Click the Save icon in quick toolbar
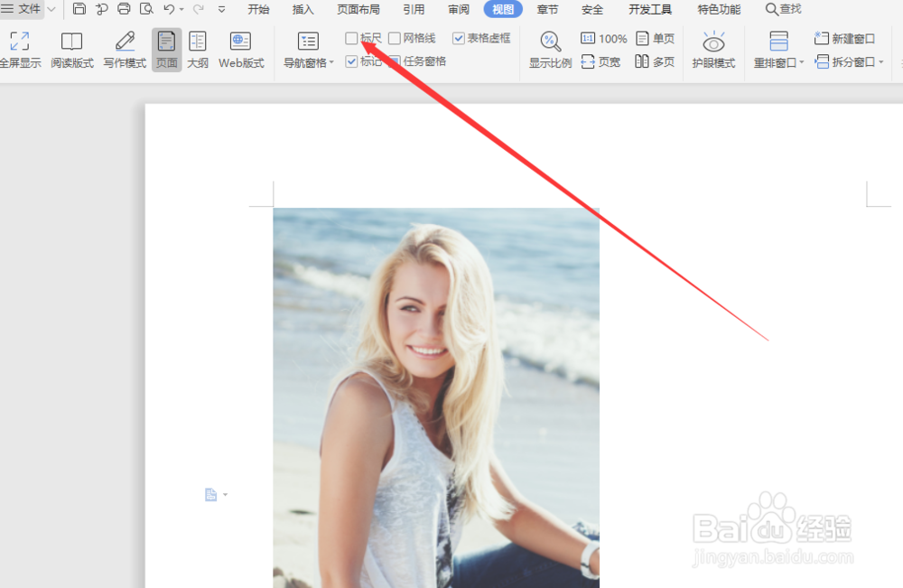This screenshot has height=588, width=903. point(79,9)
